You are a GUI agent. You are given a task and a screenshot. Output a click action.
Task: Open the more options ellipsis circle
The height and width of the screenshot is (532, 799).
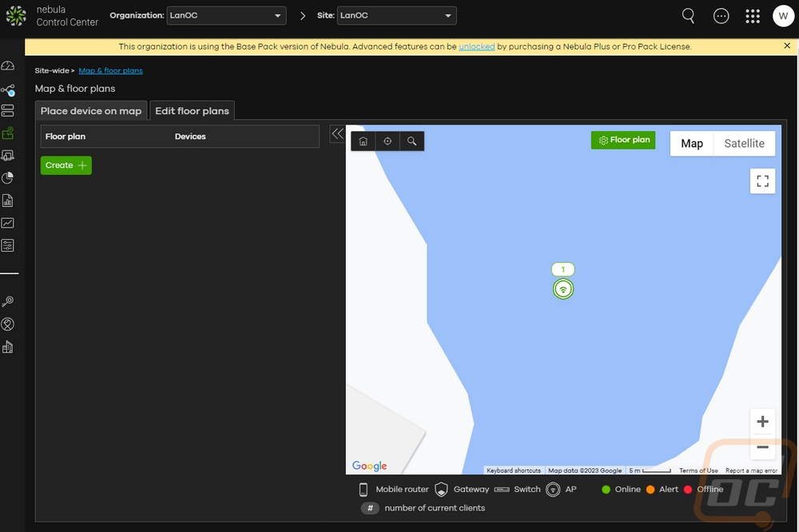tap(721, 16)
